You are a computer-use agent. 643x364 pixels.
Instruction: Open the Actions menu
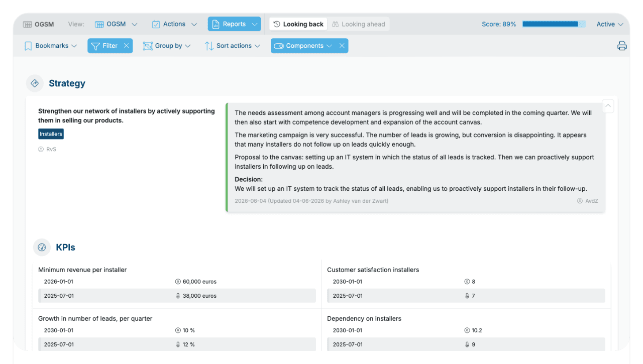tap(173, 24)
